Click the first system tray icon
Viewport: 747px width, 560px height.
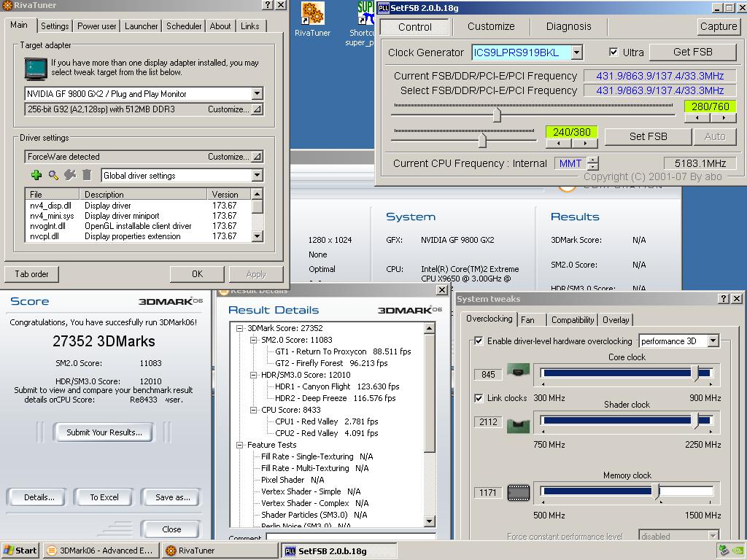724,551
